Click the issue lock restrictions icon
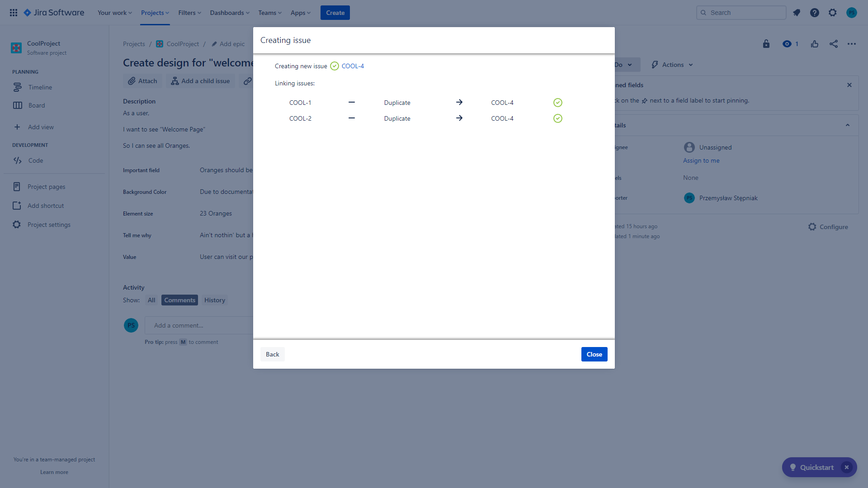This screenshot has width=868, height=488. [766, 44]
